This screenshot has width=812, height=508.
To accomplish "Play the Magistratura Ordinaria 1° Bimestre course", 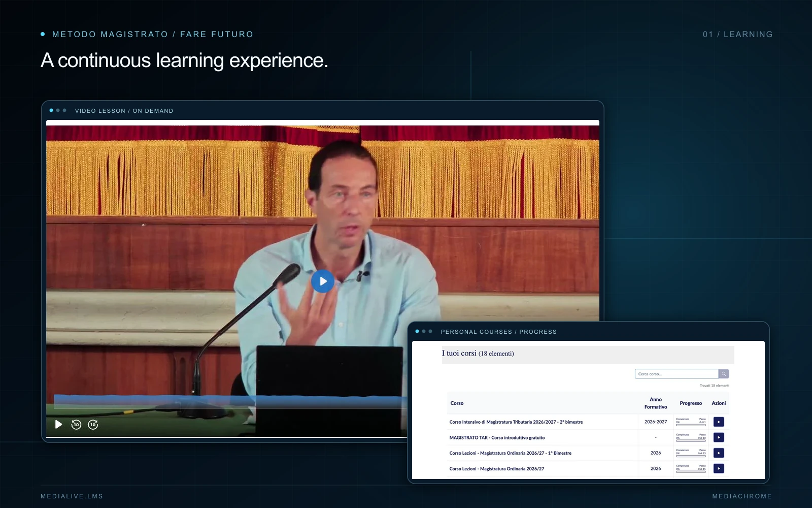I will pos(719,453).
